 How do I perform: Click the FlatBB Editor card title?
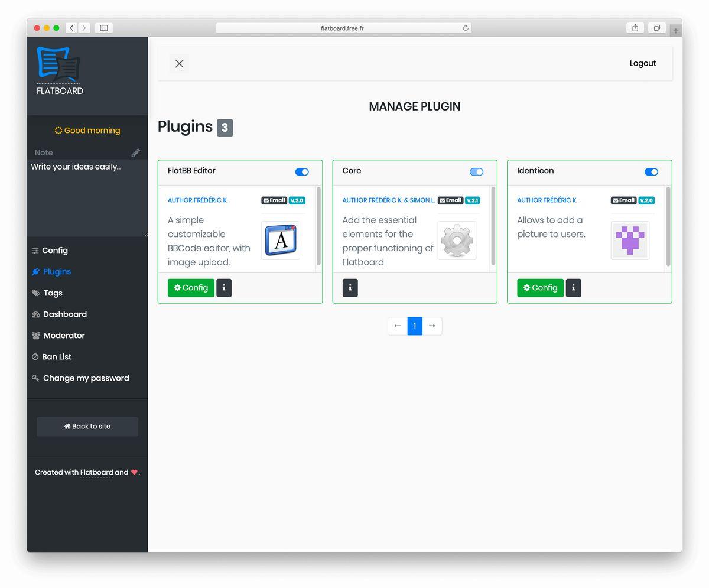(191, 171)
